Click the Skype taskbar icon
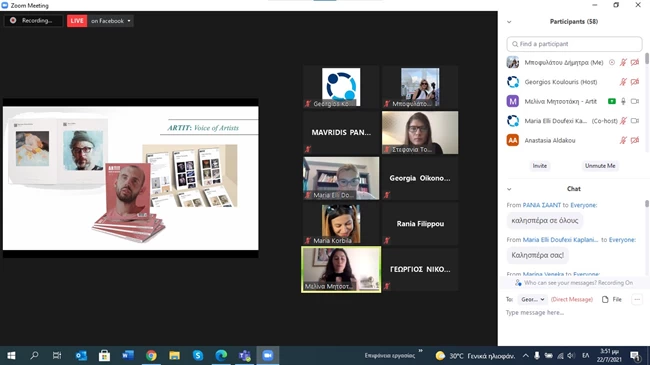Screen dimensions: 650x365 click(198, 355)
